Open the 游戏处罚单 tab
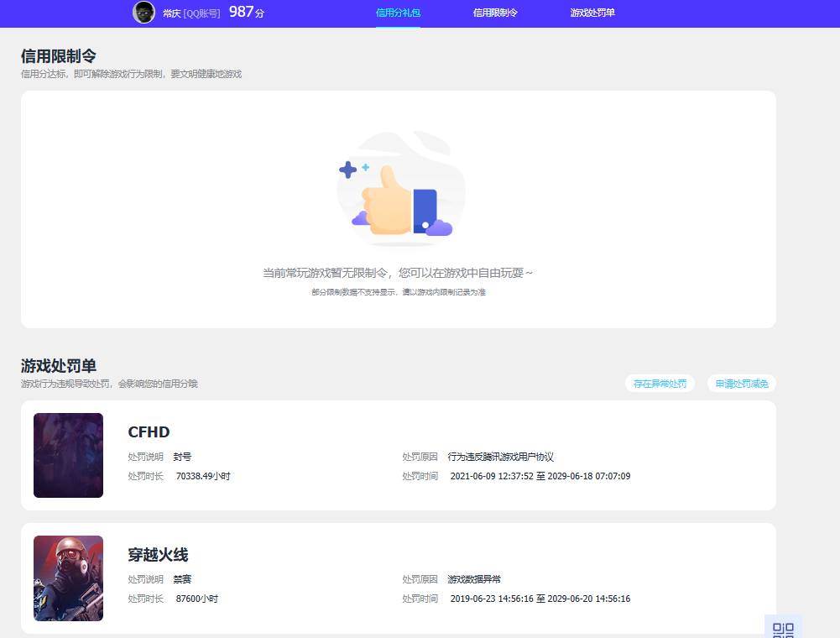 point(592,14)
